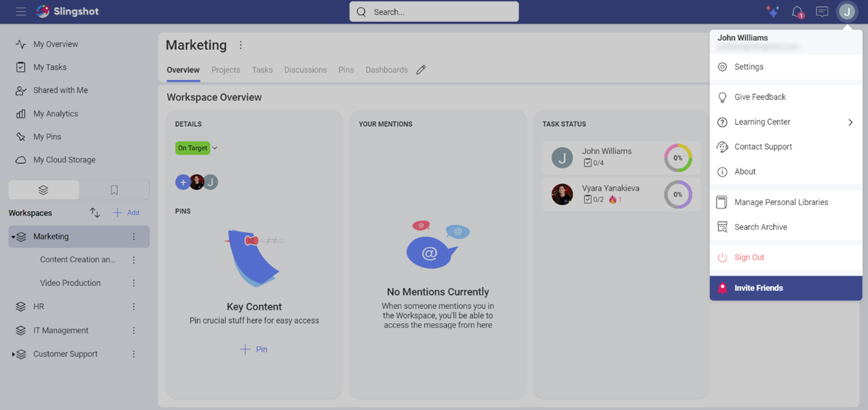Viewport: 868px width, 410px height.
Task: Select IT Management workspace
Action: coord(61,331)
